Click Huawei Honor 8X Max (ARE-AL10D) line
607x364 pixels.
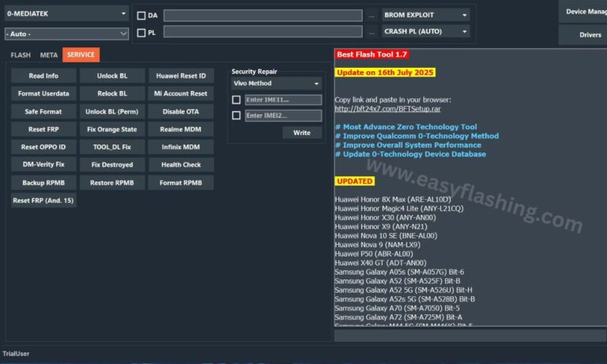click(393, 200)
